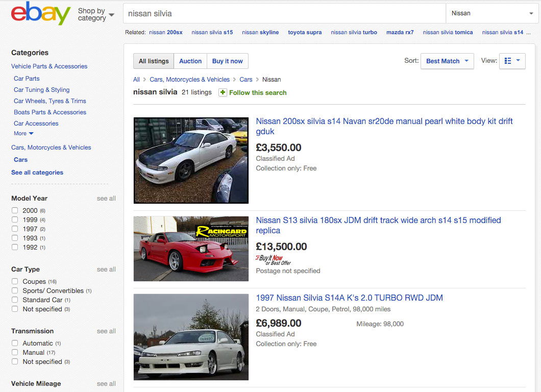Click the See all categories link
Screen dimensions: 541x392
coord(37,173)
